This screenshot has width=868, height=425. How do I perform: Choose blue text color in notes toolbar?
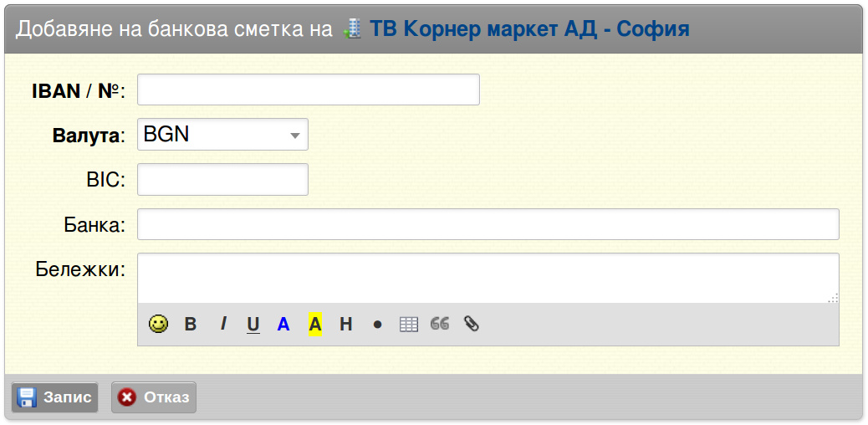point(283,324)
